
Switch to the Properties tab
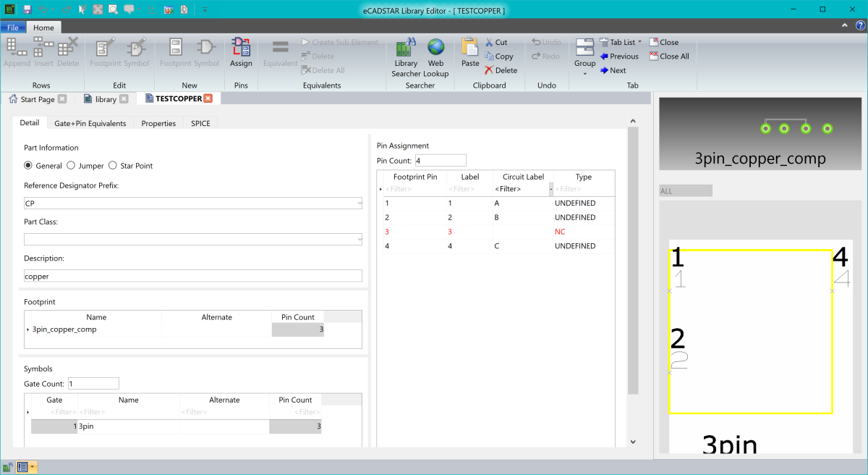pos(158,123)
